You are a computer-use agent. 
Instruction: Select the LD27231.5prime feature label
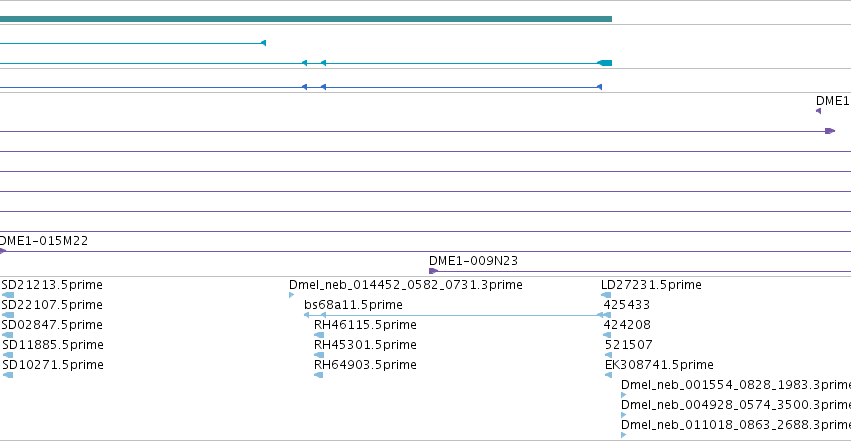(x=651, y=285)
